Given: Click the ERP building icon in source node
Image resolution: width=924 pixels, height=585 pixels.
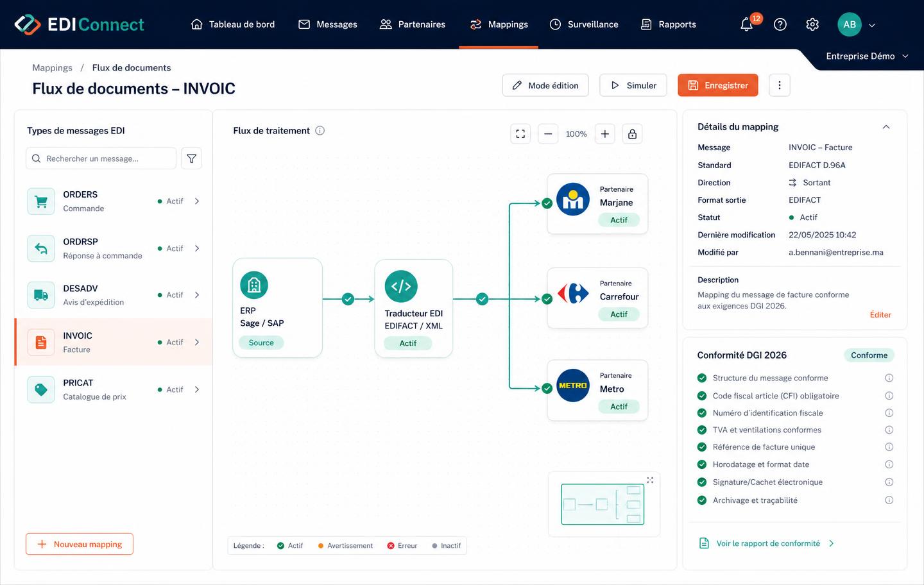Looking at the screenshot, I should [x=254, y=285].
